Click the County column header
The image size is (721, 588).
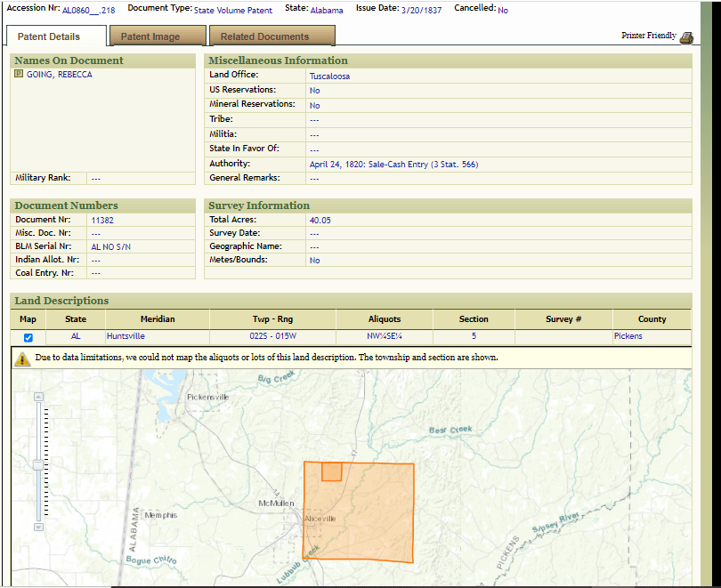point(652,318)
